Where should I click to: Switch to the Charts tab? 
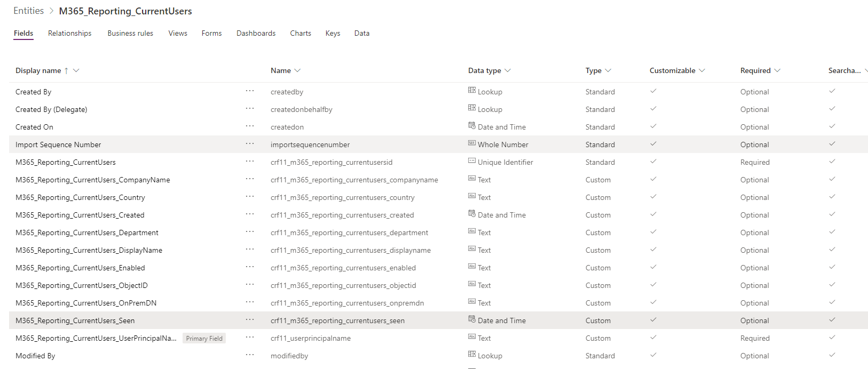point(301,33)
